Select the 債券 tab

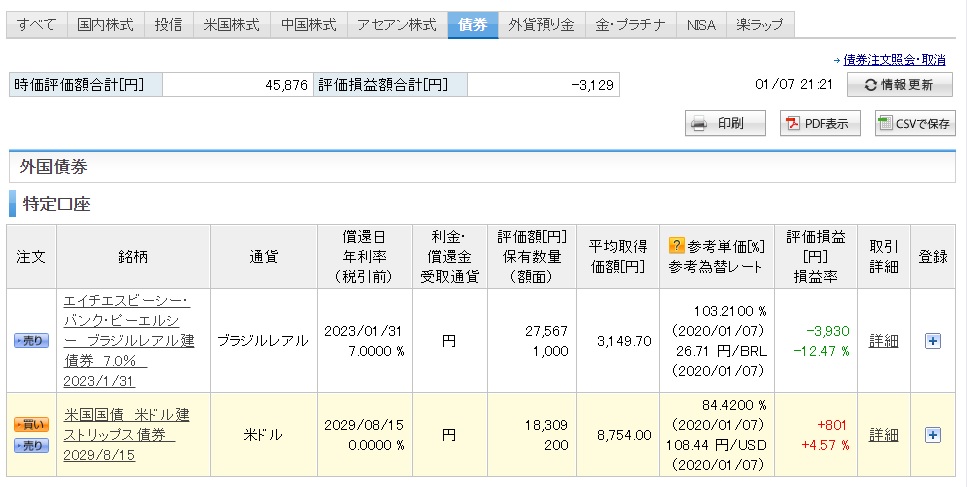[x=473, y=25]
